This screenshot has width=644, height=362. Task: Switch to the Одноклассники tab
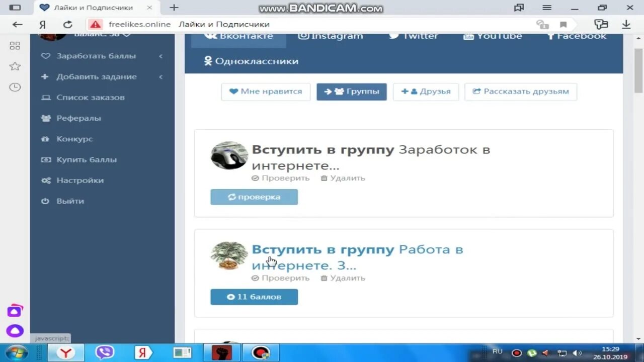tap(251, 61)
